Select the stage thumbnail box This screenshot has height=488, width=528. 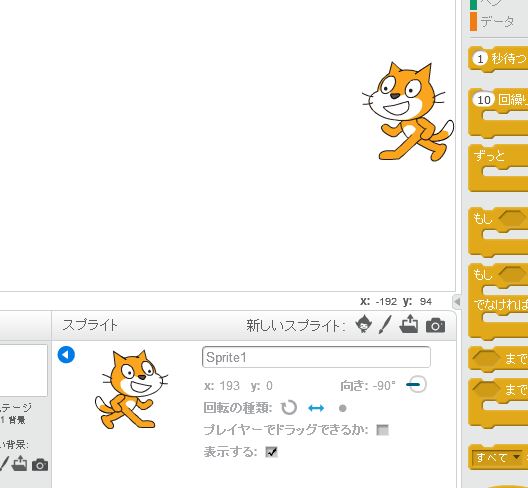point(23,370)
